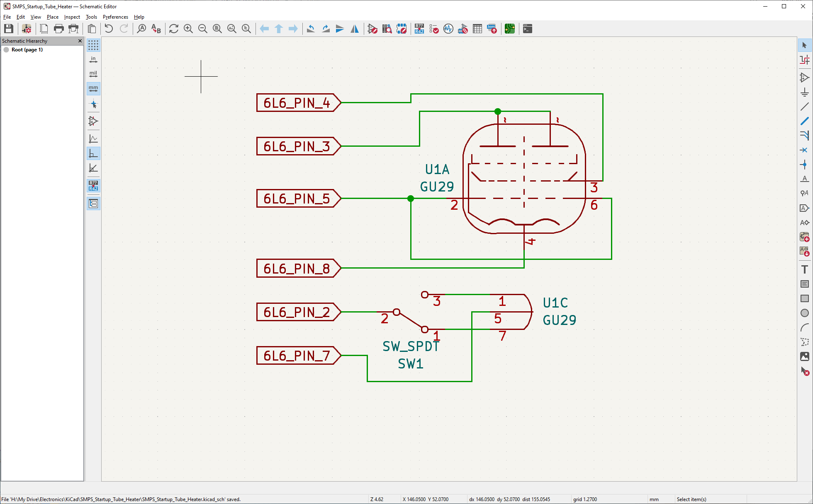Enable free-angle line drawing mode
Image resolution: width=813 pixels, height=504 pixels.
(93, 139)
